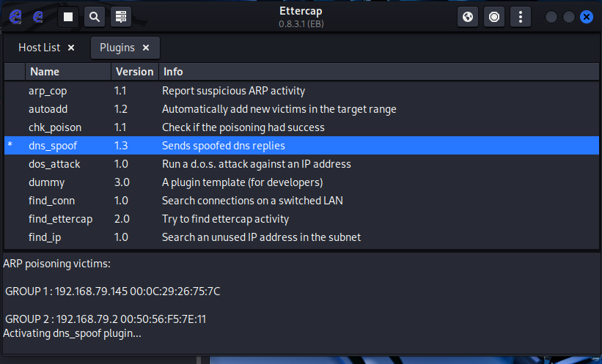Viewport: 602px width, 364px height.
Task: Select the autoadd plugin row
Action: point(48,109)
